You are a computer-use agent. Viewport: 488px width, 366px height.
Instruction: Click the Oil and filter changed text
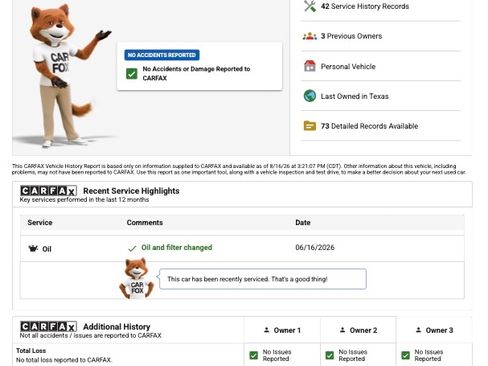[x=177, y=247]
